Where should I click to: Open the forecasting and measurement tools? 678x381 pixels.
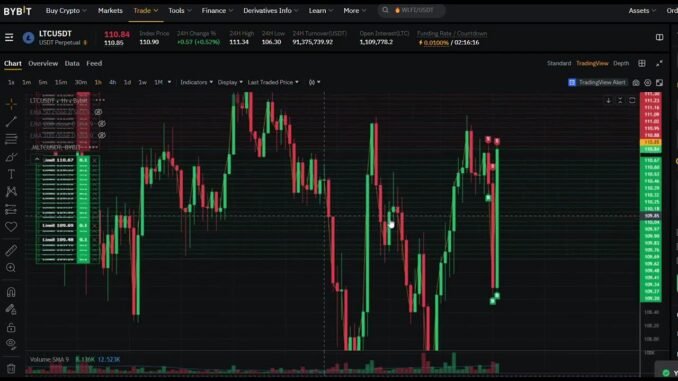click(11, 209)
